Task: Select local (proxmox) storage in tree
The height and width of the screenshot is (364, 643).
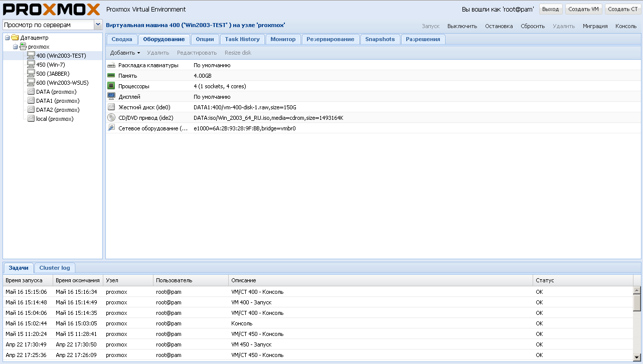Action: click(x=55, y=119)
